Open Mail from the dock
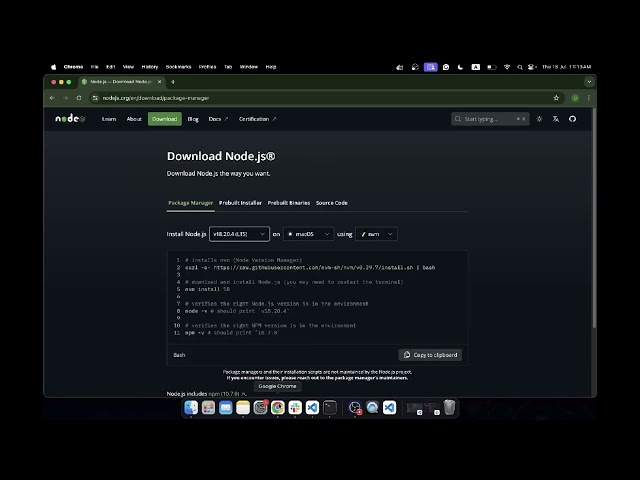Screen dimensions: 640x480 (225, 407)
